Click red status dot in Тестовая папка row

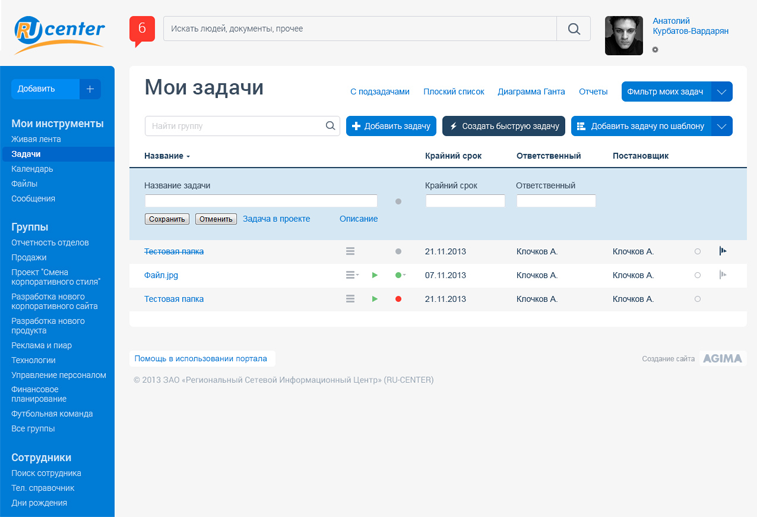pos(398,299)
